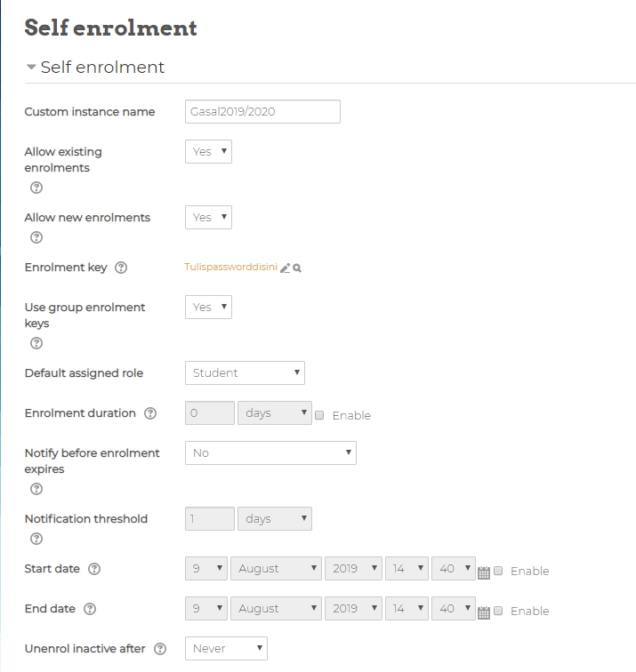Open Notify before enrolment expires dropdown
Screen dimensions: 636x672
pos(270,453)
